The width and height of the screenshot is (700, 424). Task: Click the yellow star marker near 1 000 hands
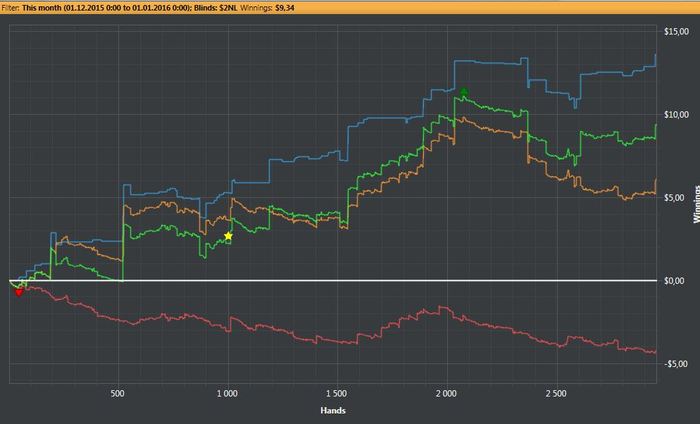tap(228, 236)
